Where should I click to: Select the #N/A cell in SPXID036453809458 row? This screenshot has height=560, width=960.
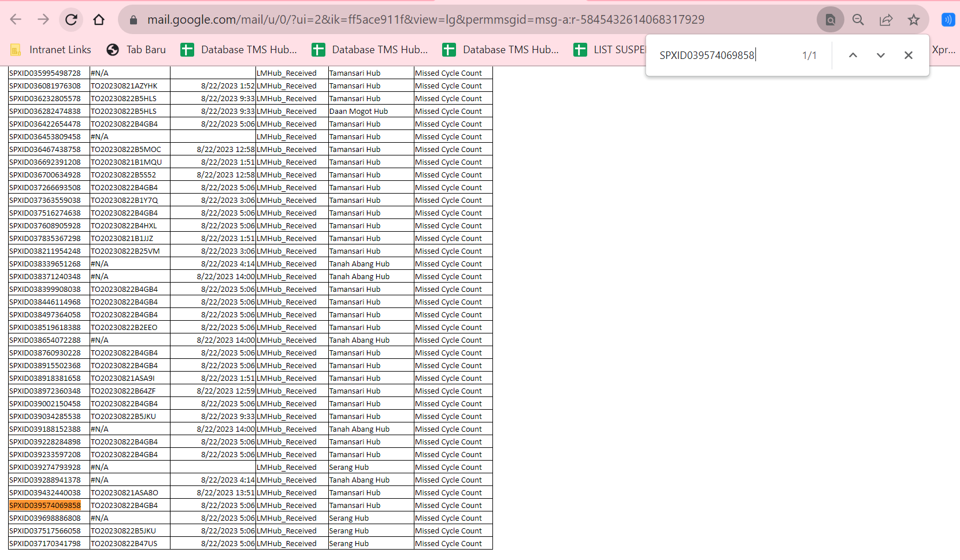130,136
